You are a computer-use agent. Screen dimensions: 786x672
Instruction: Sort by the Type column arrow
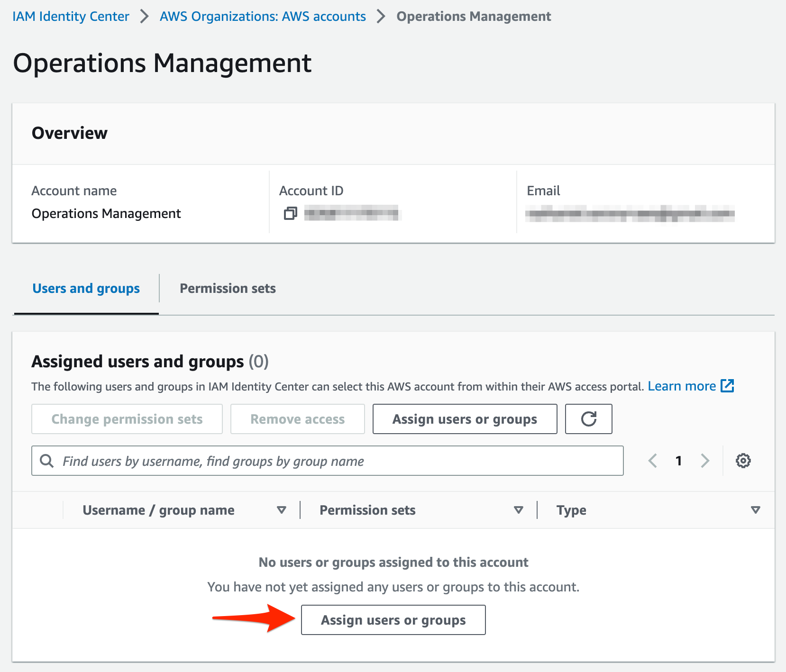point(756,510)
